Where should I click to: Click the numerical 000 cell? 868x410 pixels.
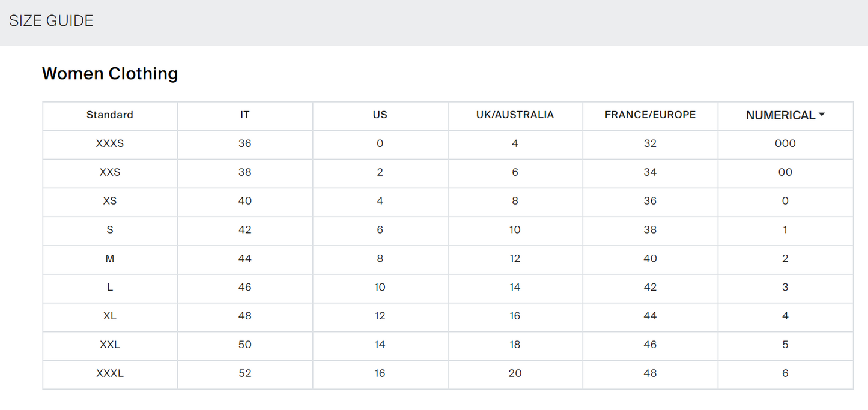(785, 144)
